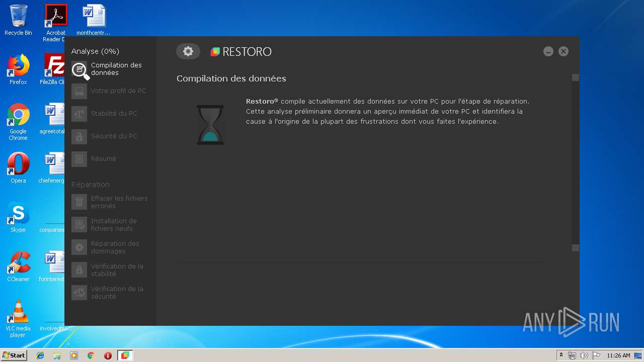Launch Opera from taskbar

coord(108,355)
